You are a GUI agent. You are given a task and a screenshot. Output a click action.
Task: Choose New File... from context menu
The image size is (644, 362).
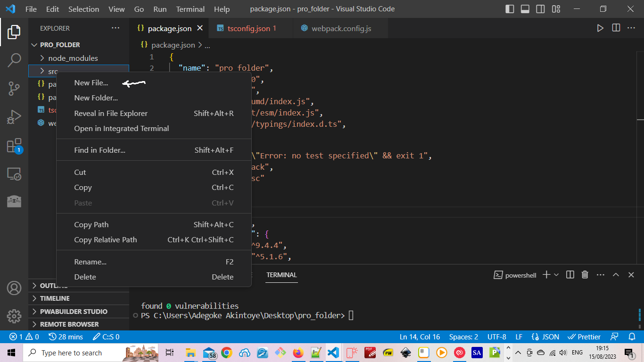click(x=91, y=82)
